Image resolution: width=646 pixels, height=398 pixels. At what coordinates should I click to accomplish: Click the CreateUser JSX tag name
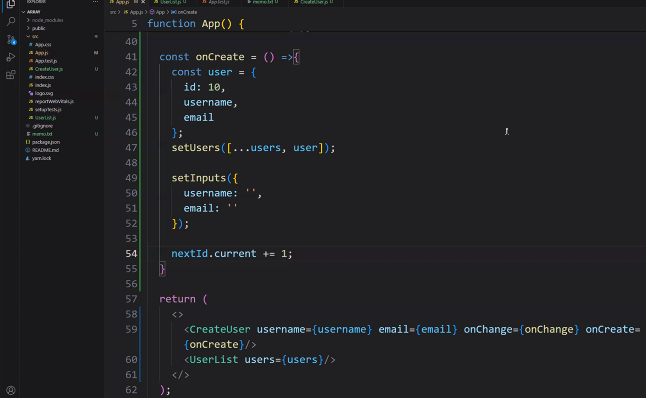(220, 329)
